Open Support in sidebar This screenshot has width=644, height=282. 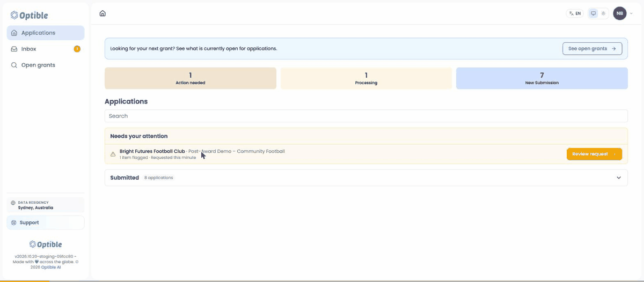pos(46,222)
